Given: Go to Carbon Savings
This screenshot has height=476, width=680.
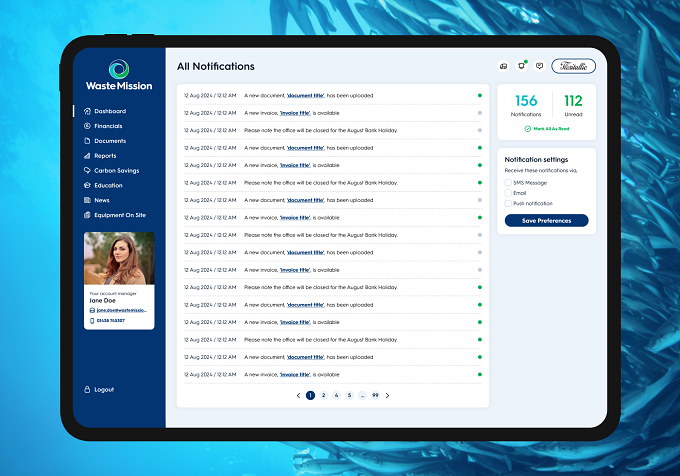Looking at the screenshot, I should [112, 170].
